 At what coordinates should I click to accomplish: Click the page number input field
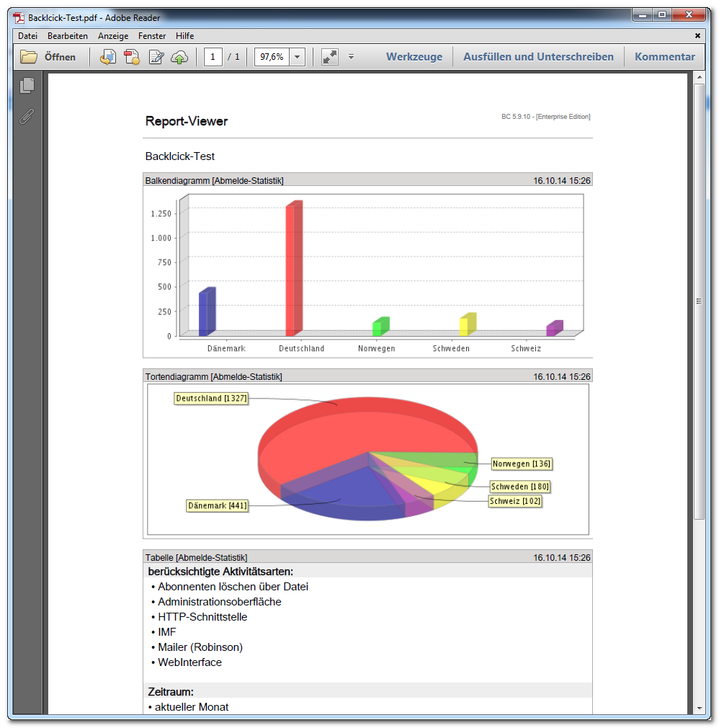pyautogui.click(x=213, y=57)
